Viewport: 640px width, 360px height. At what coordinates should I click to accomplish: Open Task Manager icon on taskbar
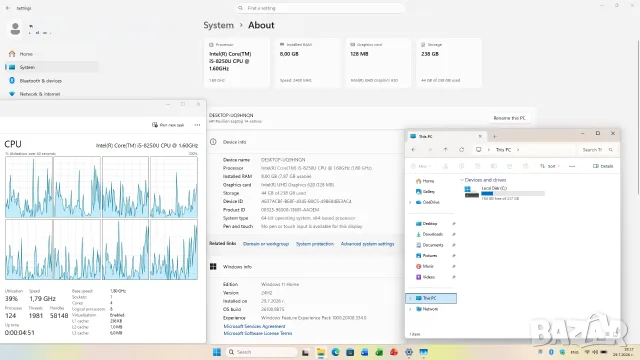424,352
